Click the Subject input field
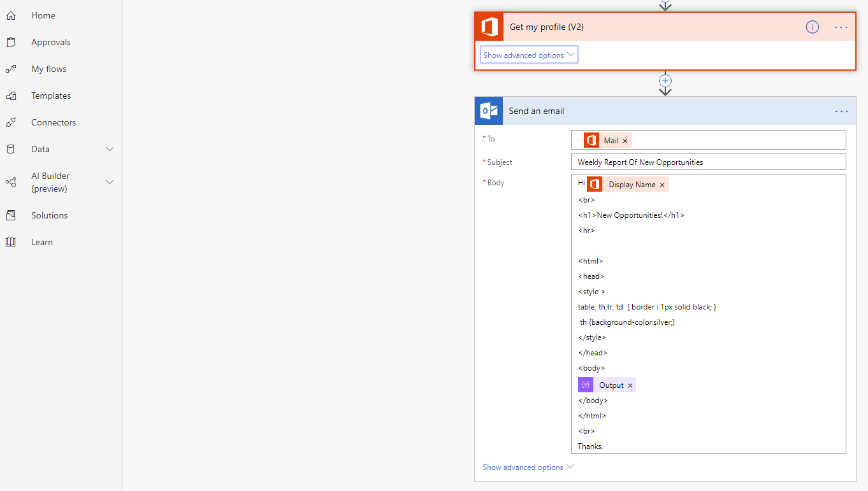This screenshot has height=491, width=868. (x=708, y=162)
